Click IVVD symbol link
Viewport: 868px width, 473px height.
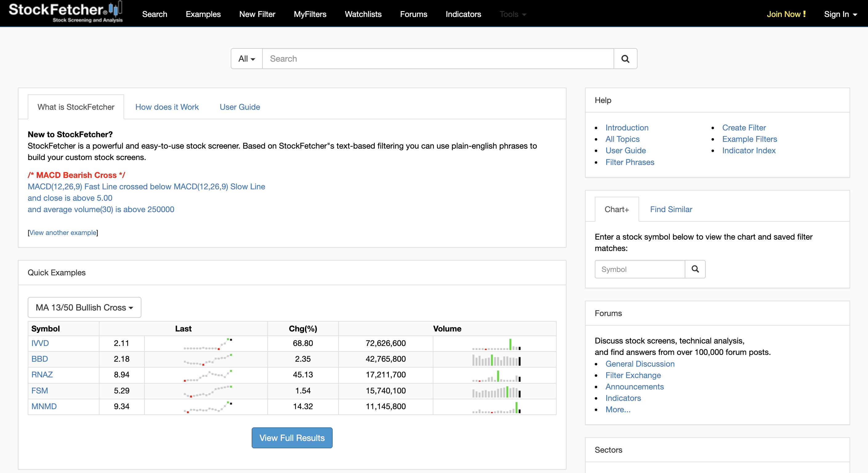click(x=40, y=343)
